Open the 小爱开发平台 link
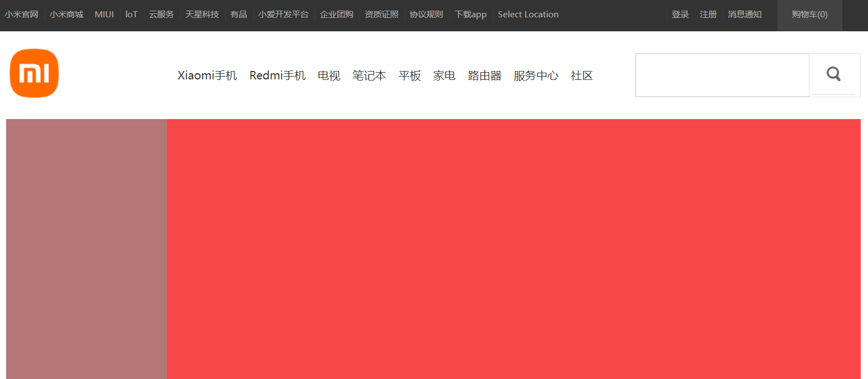This screenshot has height=379, width=868. coord(283,15)
